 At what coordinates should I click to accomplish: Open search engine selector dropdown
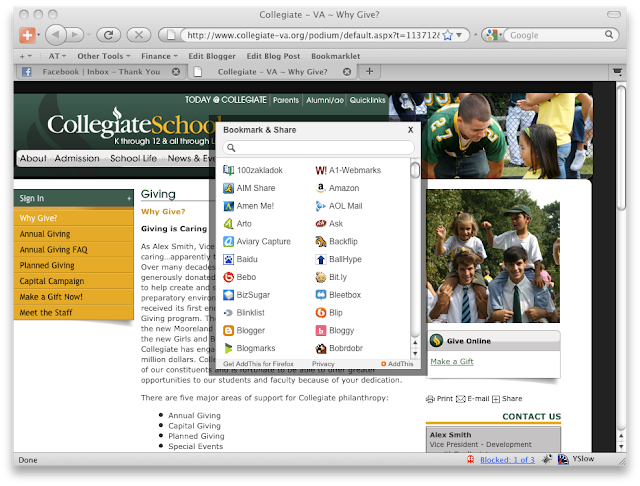493,35
